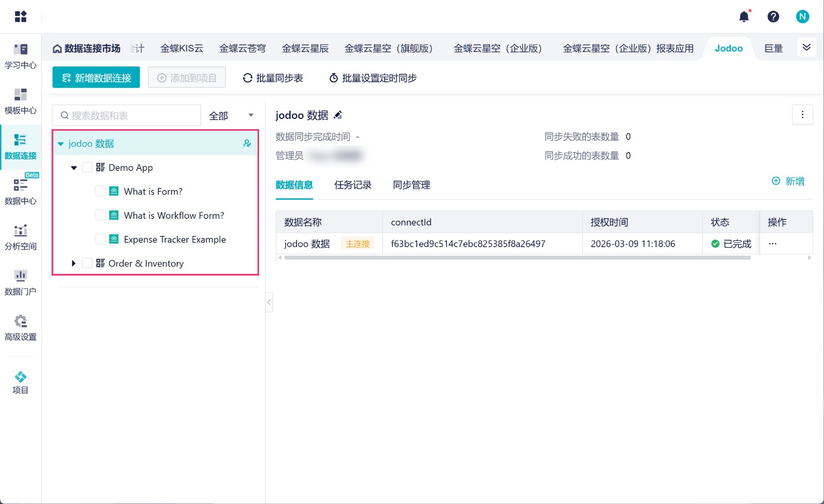Go to 学习中心 in the sidebar
This screenshot has height=504, width=824.
[21, 56]
